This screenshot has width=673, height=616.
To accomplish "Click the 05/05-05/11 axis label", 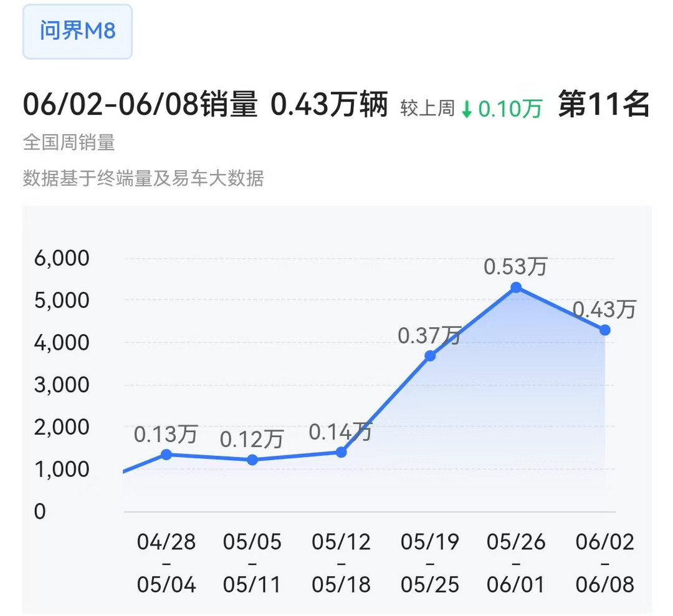I will (x=252, y=563).
